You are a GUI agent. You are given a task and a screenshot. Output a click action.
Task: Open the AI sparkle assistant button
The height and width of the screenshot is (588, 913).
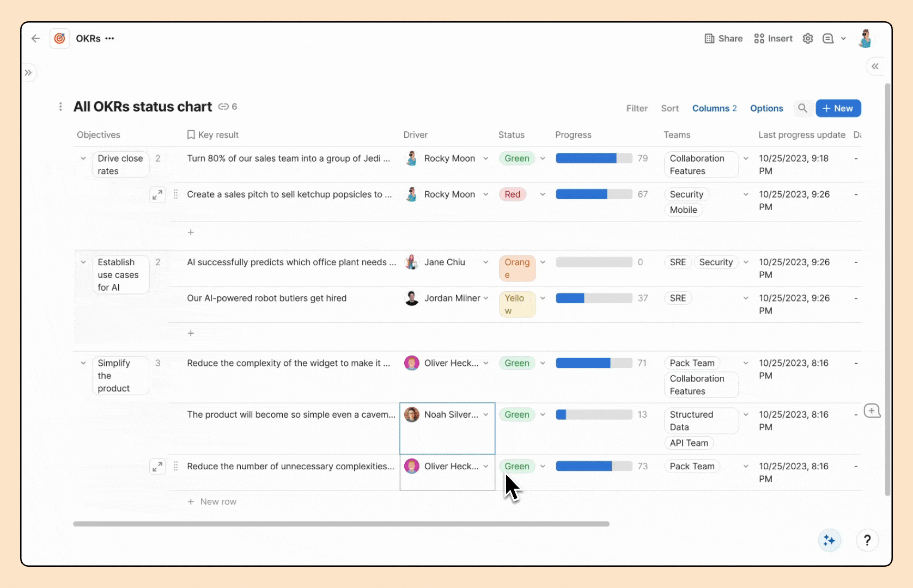tap(829, 540)
